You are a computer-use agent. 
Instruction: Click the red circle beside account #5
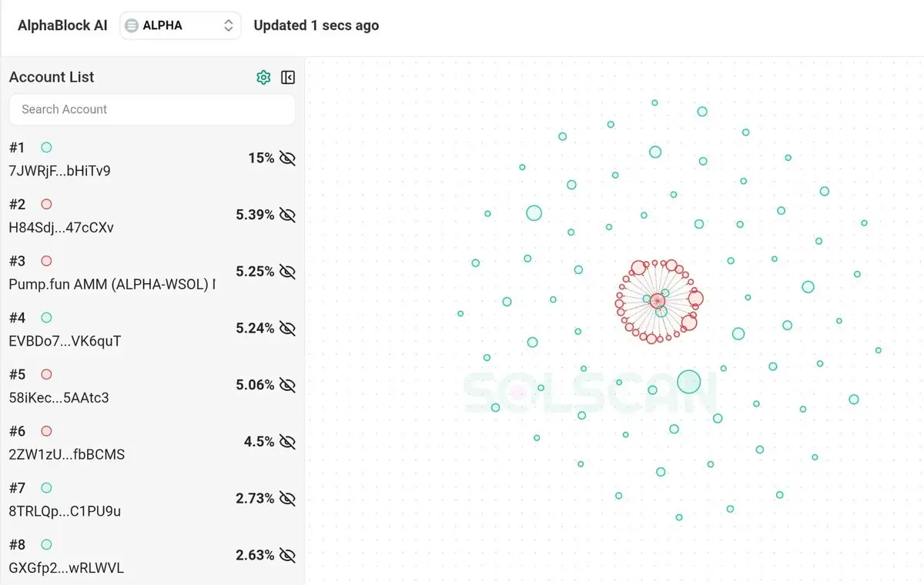click(46, 374)
